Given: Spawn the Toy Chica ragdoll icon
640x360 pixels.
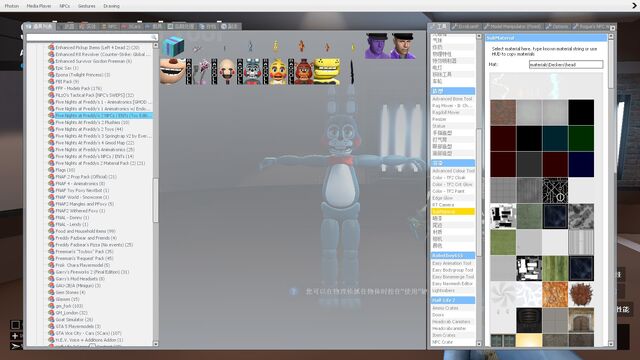Looking at the screenshot, I should tap(278, 71).
